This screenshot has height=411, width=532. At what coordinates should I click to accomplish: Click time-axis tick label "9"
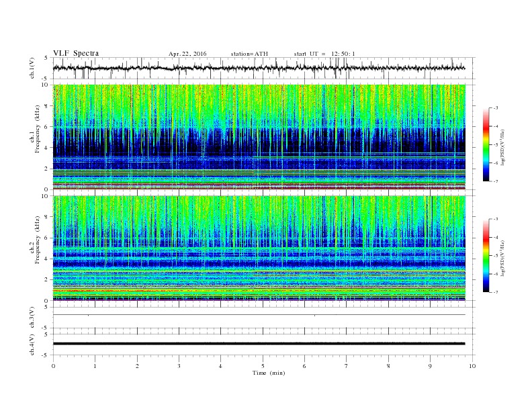click(430, 366)
